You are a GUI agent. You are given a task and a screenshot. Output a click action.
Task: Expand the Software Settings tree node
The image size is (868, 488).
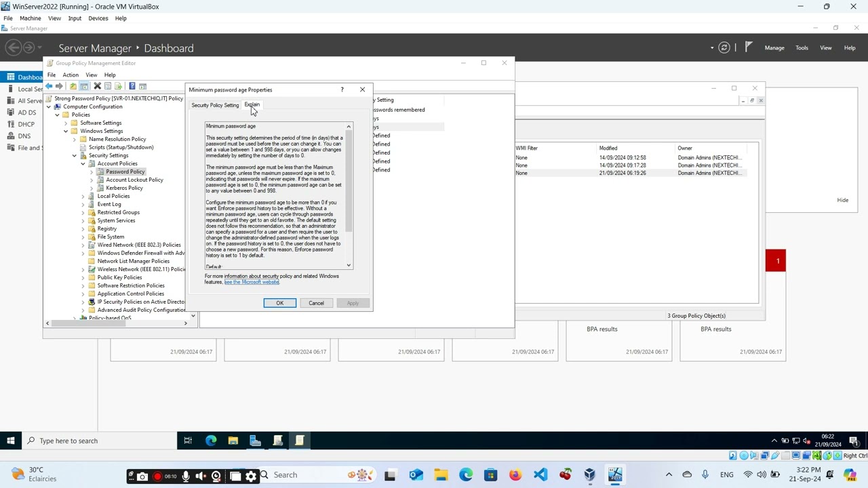click(66, 123)
